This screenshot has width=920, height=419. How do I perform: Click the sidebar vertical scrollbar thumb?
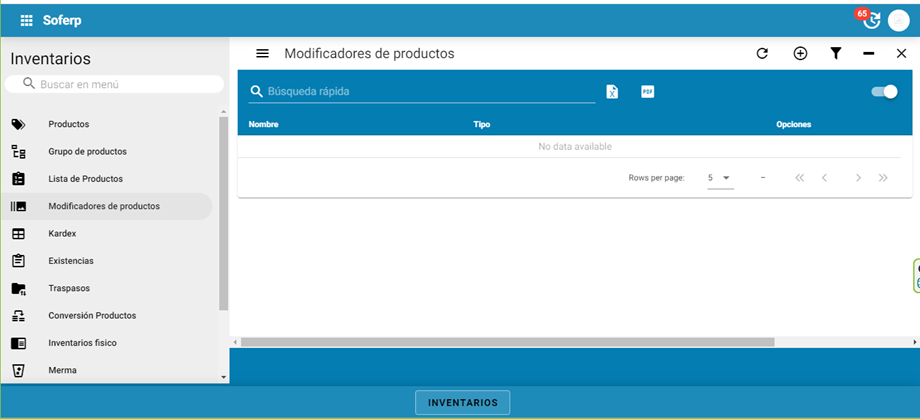coord(223,213)
